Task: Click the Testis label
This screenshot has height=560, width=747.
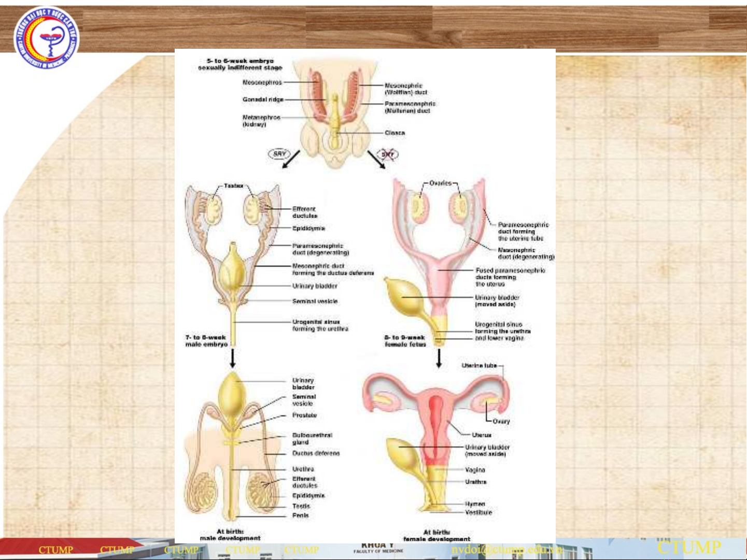Action: [301, 506]
